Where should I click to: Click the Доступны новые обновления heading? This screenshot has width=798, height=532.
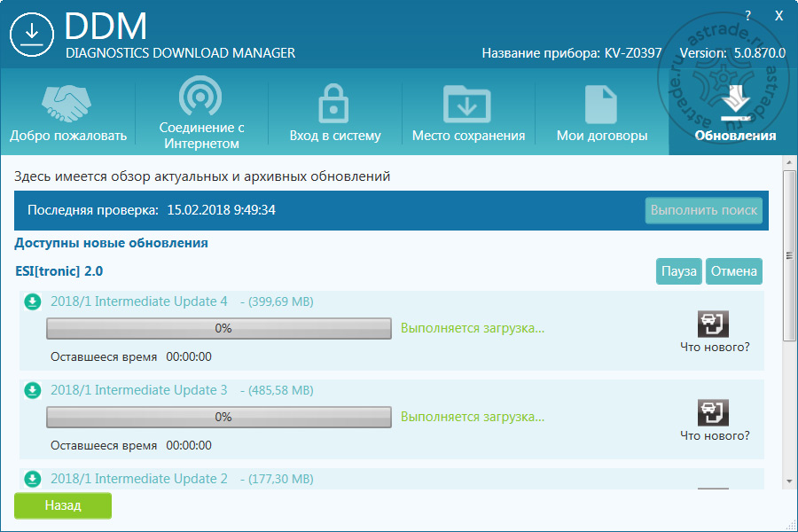pos(111,243)
